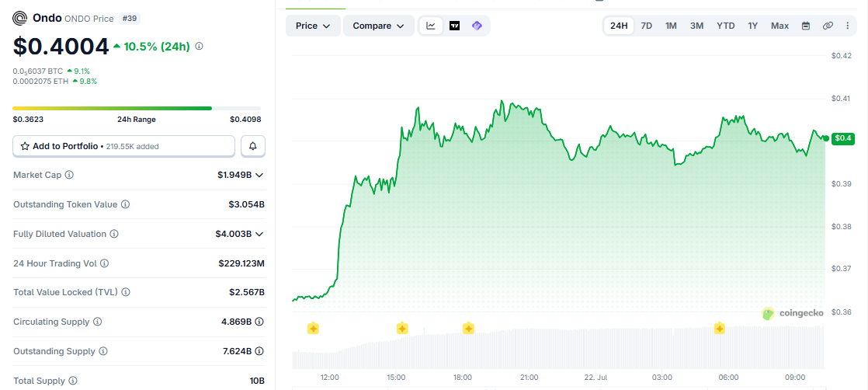The width and height of the screenshot is (868, 390).
Task: Show info for Total Supply
Action: pos(73,381)
